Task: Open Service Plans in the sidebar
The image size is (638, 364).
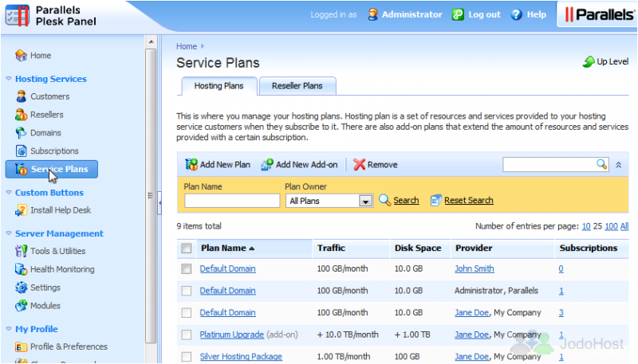Action: (52, 169)
